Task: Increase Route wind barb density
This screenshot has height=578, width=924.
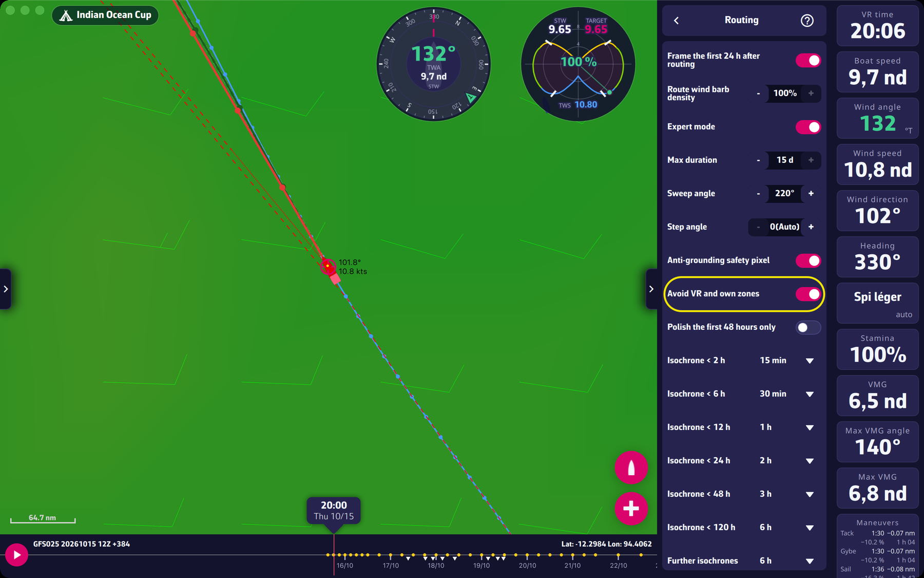Action: click(811, 94)
